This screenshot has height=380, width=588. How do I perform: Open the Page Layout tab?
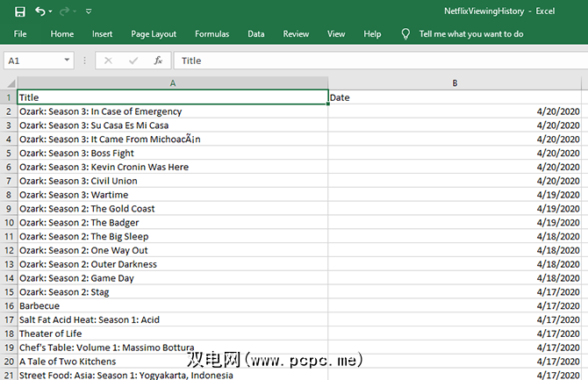[154, 34]
